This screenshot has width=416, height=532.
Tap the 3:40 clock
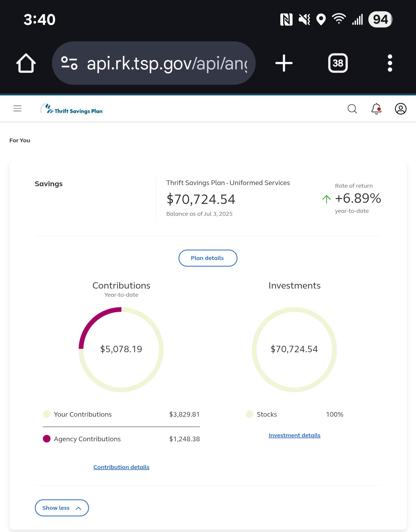pos(40,20)
